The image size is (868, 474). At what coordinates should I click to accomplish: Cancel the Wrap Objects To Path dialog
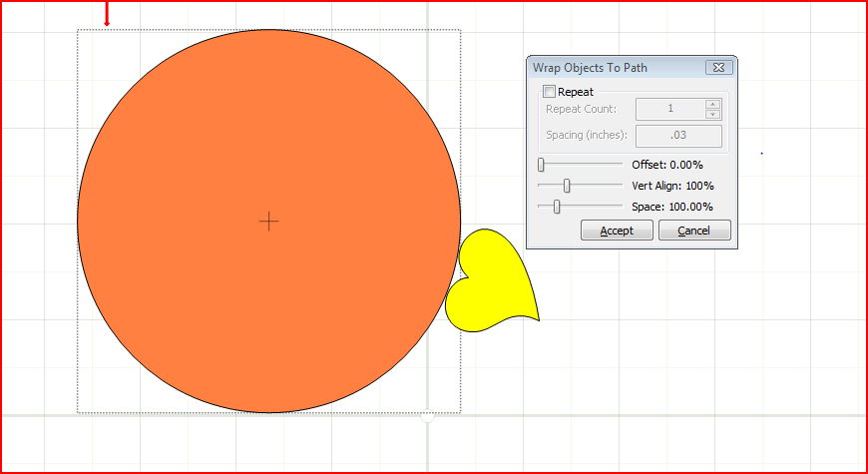(x=694, y=231)
